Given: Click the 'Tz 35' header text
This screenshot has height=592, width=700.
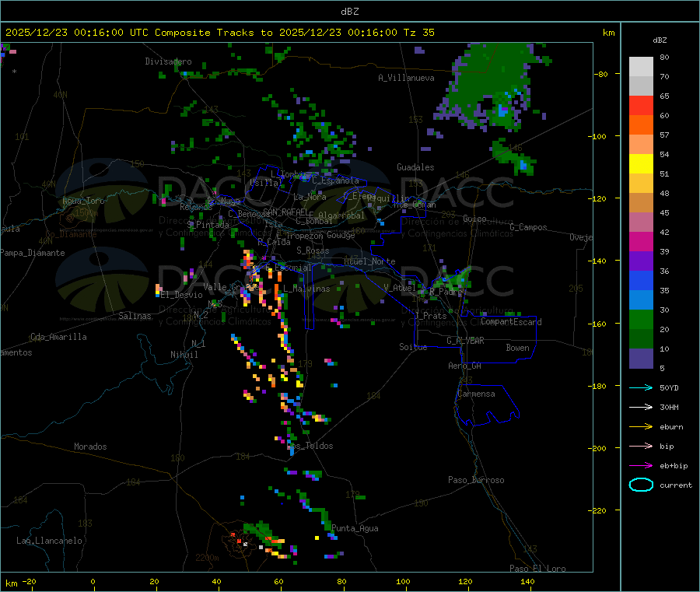Looking at the screenshot, I should tap(418, 33).
